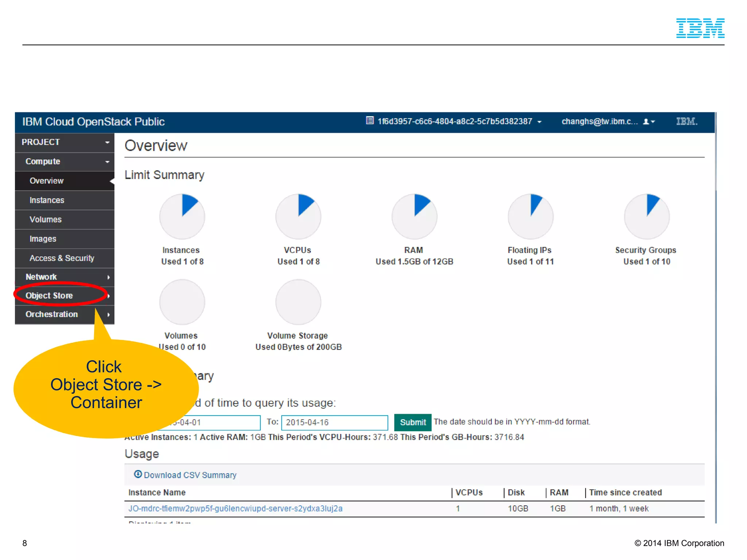This screenshot has height=560, width=747.
Task: Open instance JO-mdrc-tfiemw2pwp5f server link
Action: point(235,509)
